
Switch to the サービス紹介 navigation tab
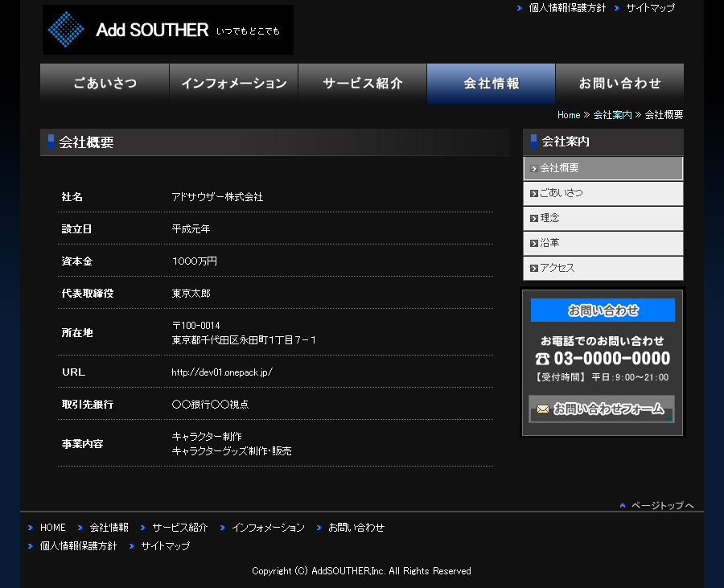[362, 84]
